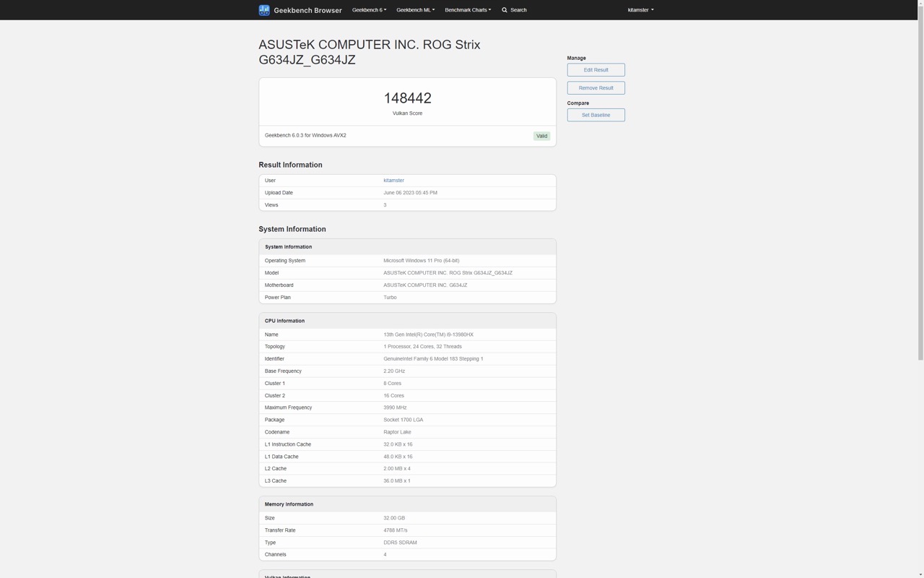Click the ASUSTeK ROG Strix page heading
This screenshot has width=924, height=578.
click(370, 52)
